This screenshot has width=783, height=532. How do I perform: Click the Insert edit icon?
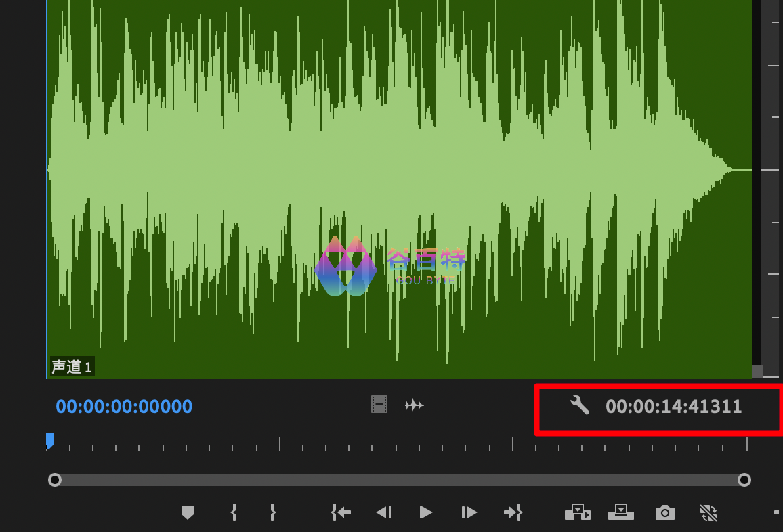577,512
